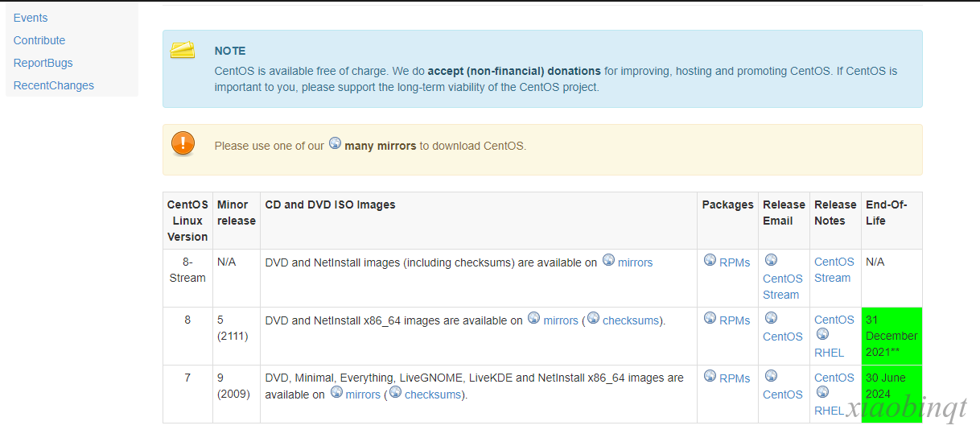Screen dimensions: 980x442
Task: Open checksums link in version 7 row
Action: (434, 394)
